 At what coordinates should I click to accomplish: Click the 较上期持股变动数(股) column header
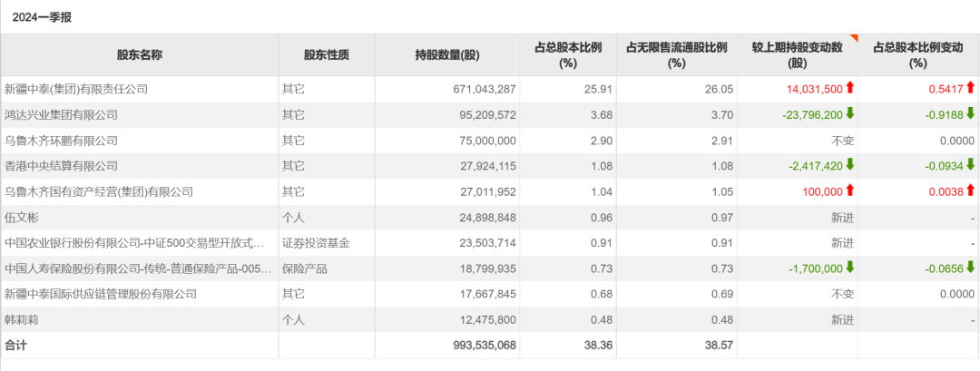798,55
